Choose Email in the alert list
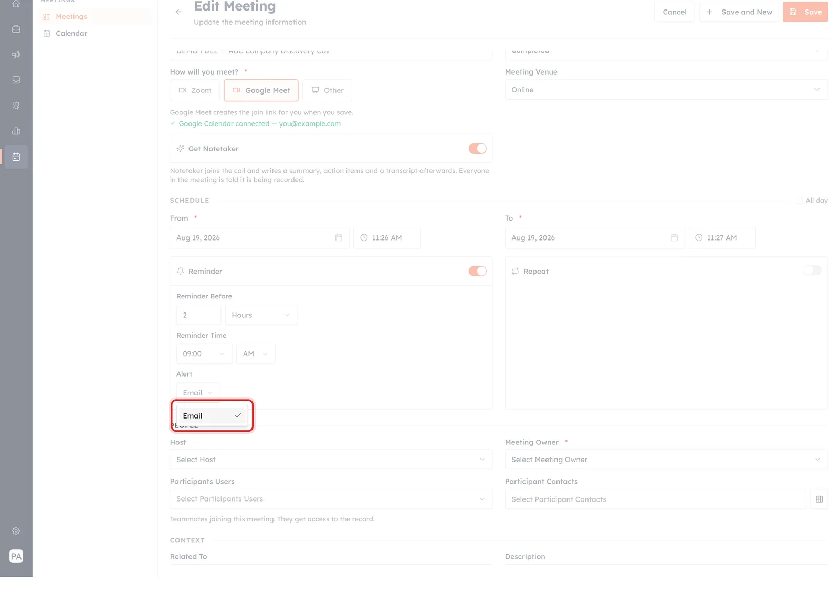This screenshot has width=840, height=616. (x=212, y=416)
